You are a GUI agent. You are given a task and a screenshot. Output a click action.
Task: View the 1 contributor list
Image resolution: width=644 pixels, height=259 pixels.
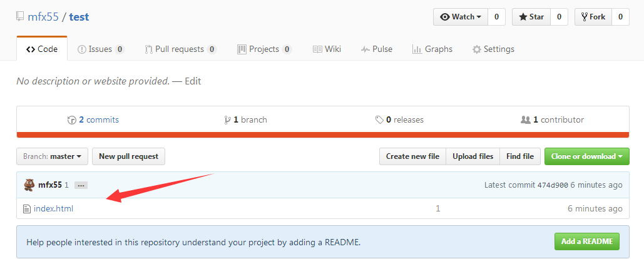coord(552,120)
